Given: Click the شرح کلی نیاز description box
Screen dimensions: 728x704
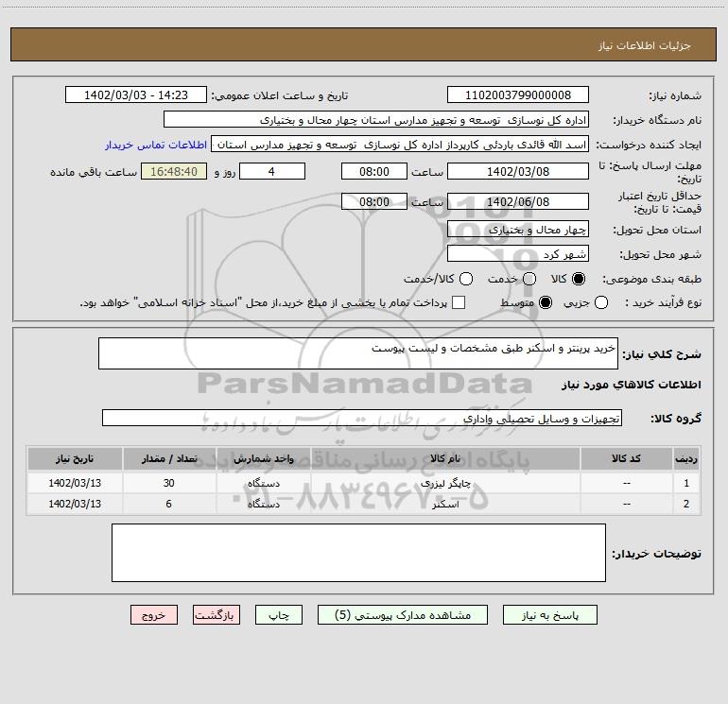Looking at the screenshot, I should (x=358, y=353).
